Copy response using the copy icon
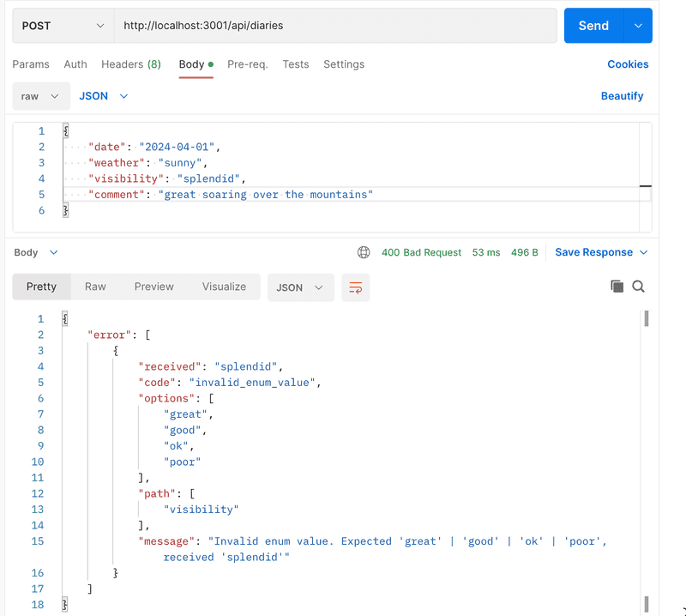 click(617, 287)
